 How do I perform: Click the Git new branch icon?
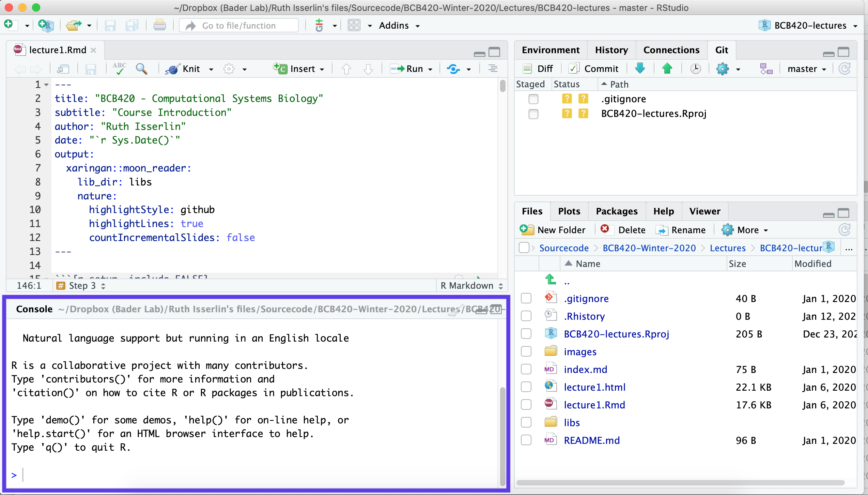click(766, 69)
